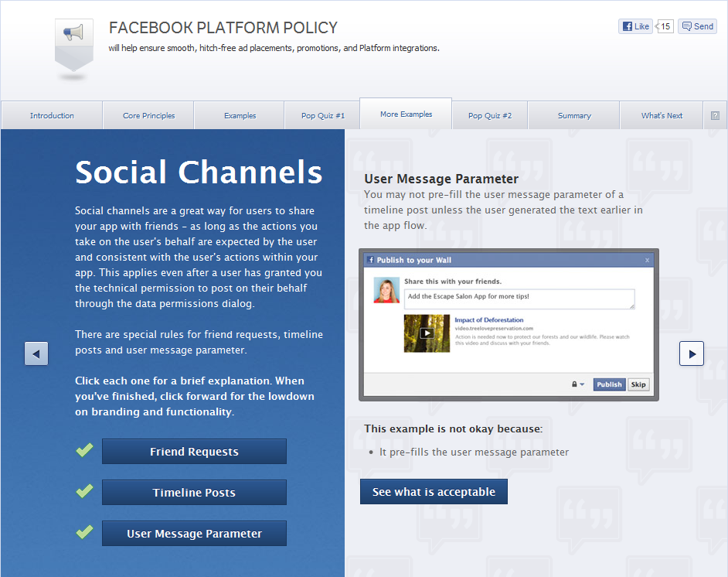The height and width of the screenshot is (577, 728).
Task: Open Pop Quiz #2 tab
Action: (490, 116)
